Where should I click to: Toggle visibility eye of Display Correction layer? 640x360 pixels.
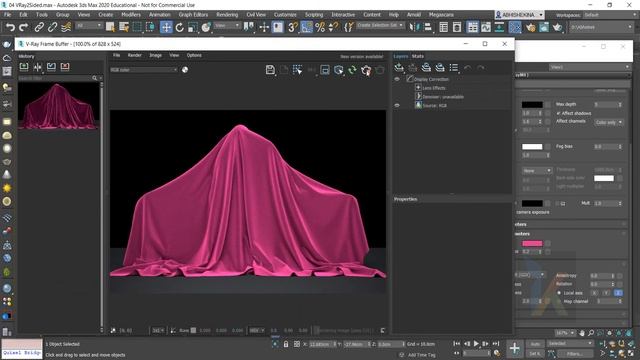(397, 79)
